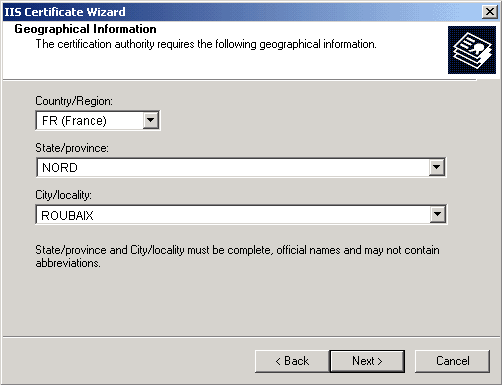Image resolution: width=502 pixels, height=385 pixels.
Task: Go to the previous step with Back
Action: tap(292, 361)
